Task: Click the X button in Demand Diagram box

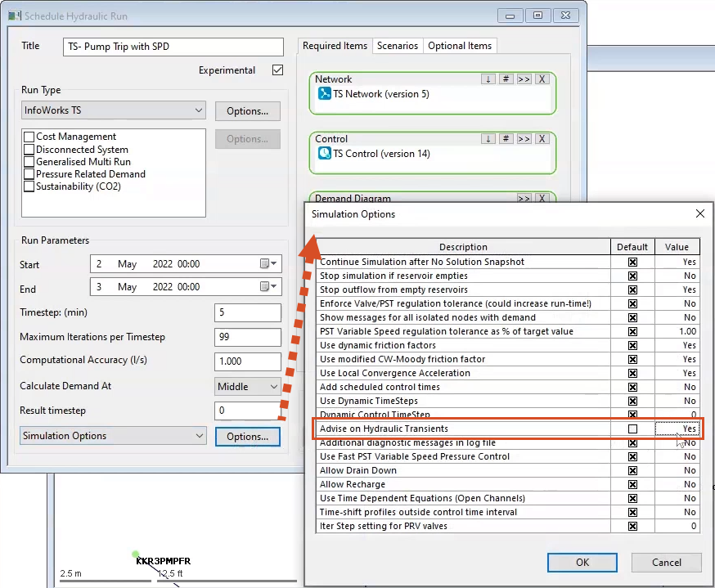Action: click(x=542, y=198)
